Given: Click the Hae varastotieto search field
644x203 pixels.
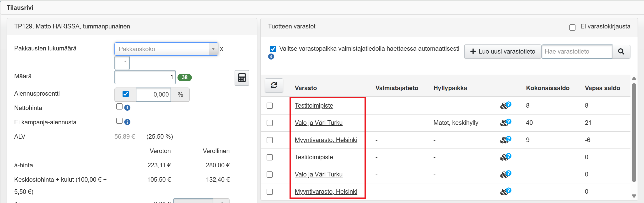Looking at the screenshot, I should point(576,52).
